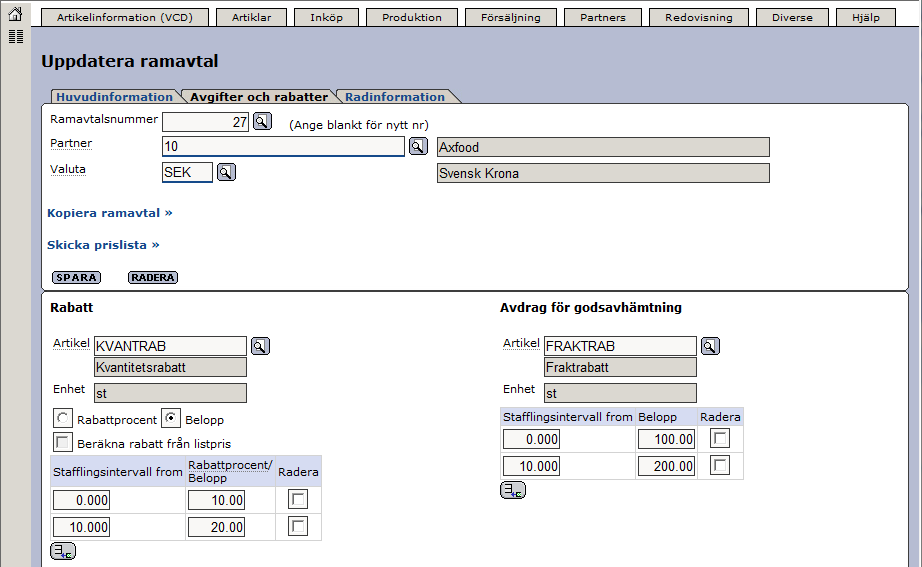Open the Artiklar menu

[x=252, y=18]
